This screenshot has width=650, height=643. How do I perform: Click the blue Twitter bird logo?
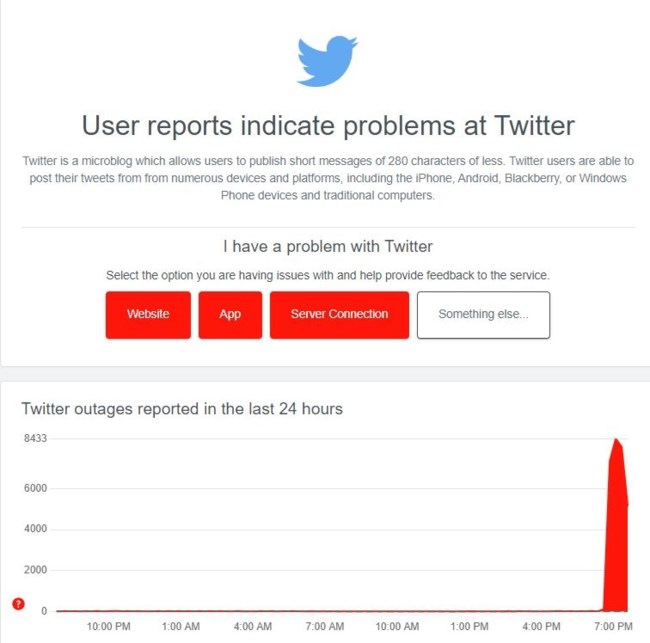[x=327, y=61]
